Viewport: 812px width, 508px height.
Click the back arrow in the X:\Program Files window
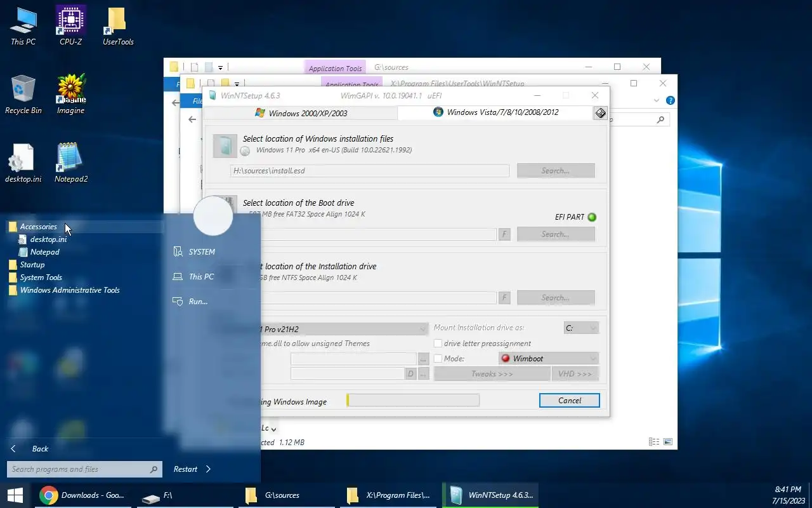(192, 119)
